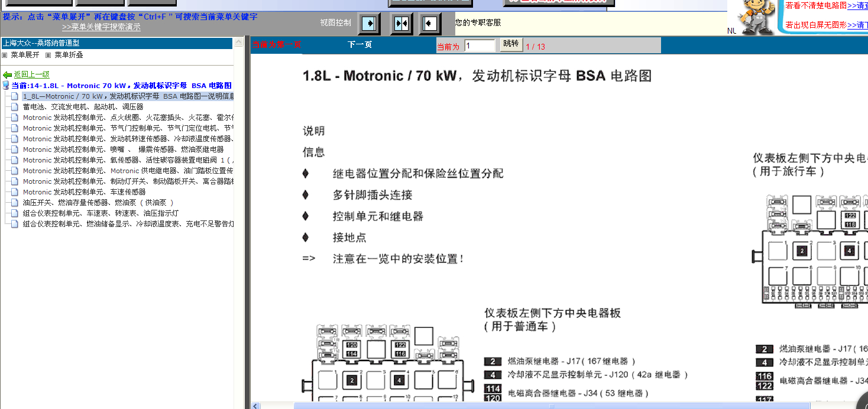Viewport: 868px width, 409px height.
Task: Click the horizontal scrollbar left arrow
Action: coord(255,405)
